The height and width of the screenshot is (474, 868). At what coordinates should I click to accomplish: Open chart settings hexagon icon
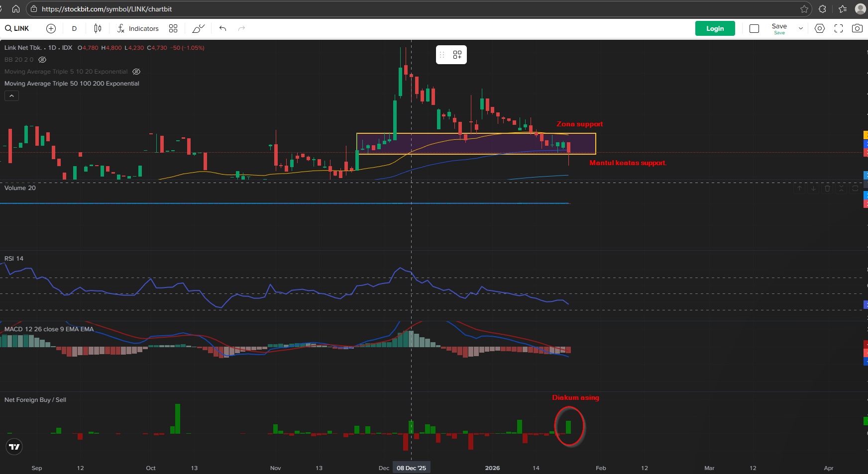pyautogui.click(x=819, y=29)
